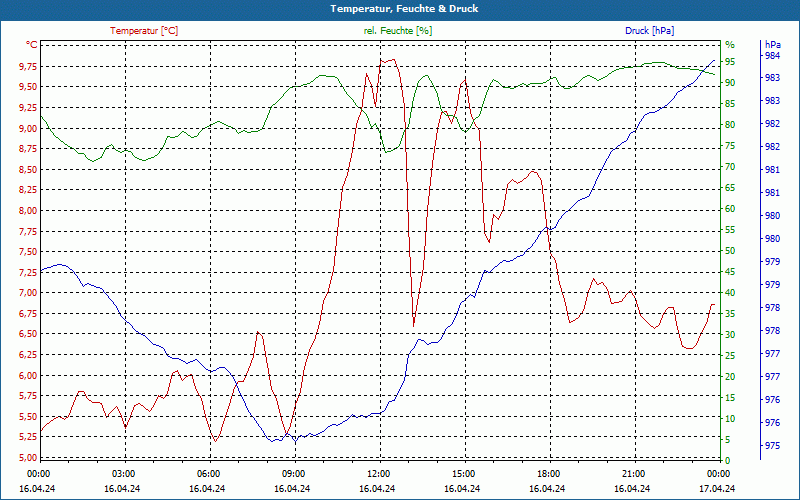The width and height of the screenshot is (800, 500).
Task: Click the "7,25" temperature axis tick
Action: pos(29,272)
